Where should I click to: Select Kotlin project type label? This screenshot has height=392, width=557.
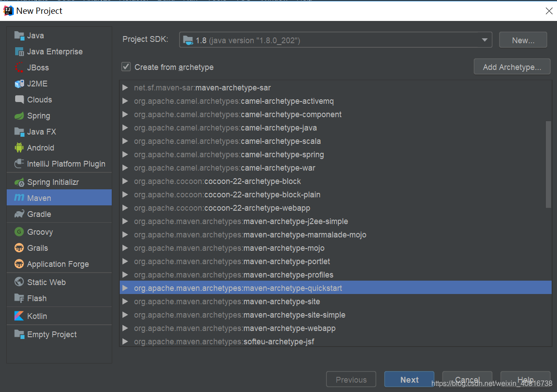[x=37, y=316]
